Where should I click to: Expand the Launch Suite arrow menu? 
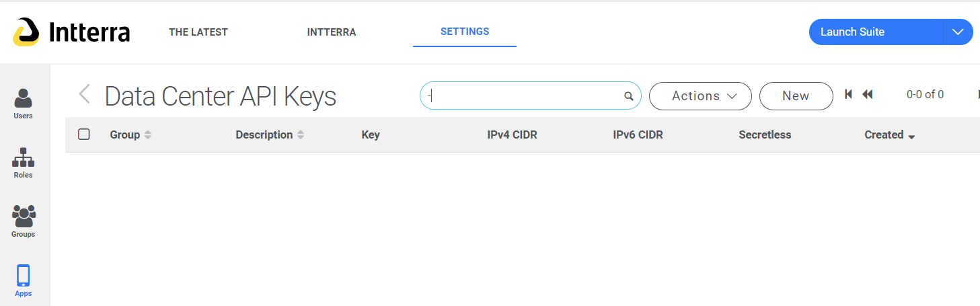coord(958,32)
